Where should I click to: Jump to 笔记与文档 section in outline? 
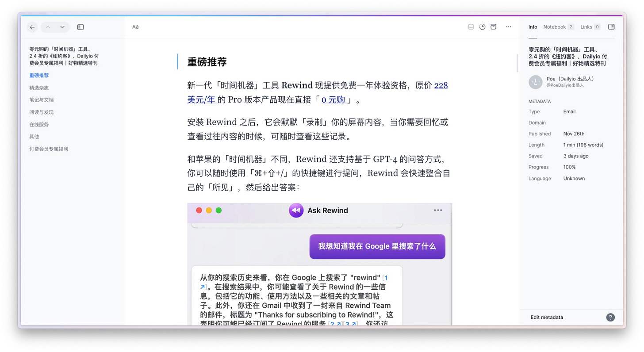(42, 100)
